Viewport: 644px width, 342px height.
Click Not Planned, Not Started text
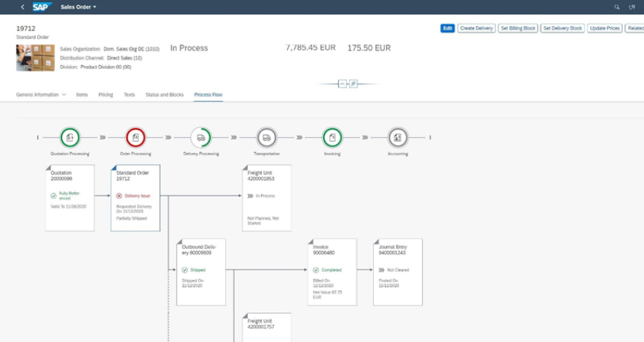263,221
